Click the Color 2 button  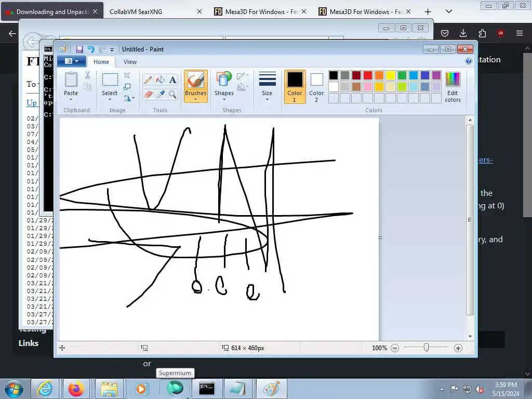coord(316,87)
